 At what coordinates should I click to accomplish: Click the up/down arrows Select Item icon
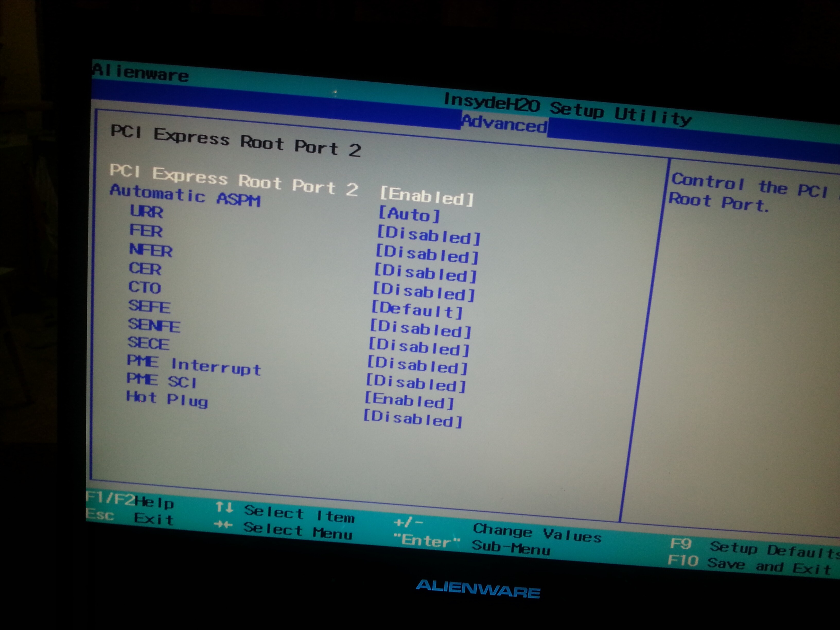[224, 507]
